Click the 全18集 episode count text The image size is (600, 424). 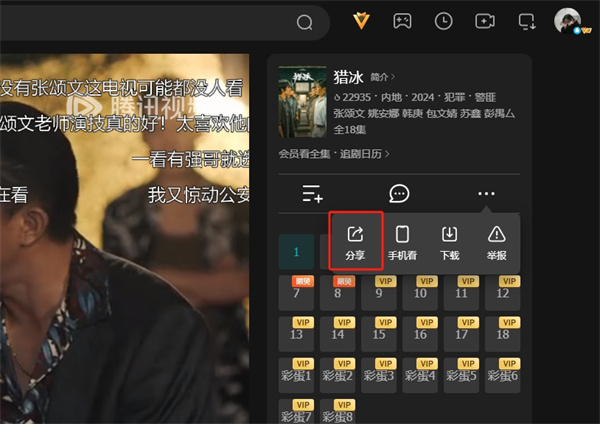pos(350,130)
